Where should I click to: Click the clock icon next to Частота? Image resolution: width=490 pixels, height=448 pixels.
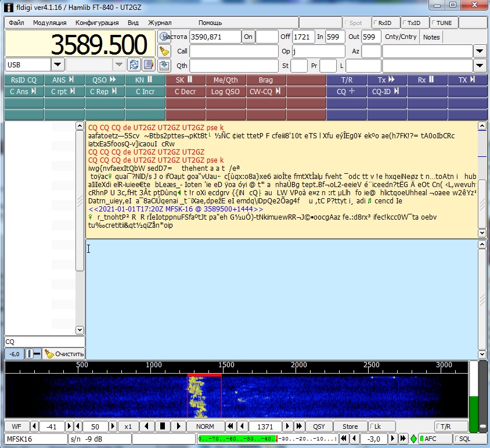click(164, 37)
